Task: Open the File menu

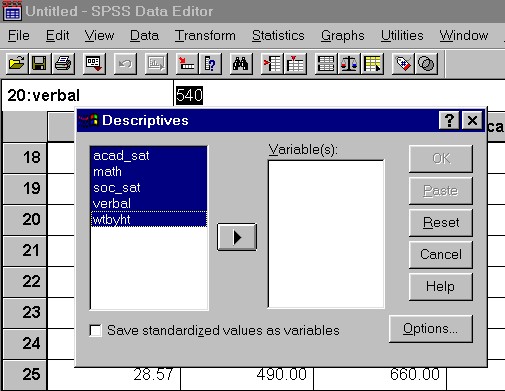Action: point(19,35)
